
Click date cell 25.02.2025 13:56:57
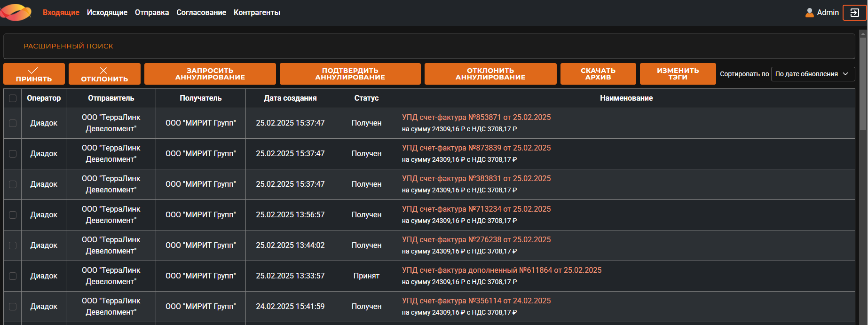coord(290,215)
